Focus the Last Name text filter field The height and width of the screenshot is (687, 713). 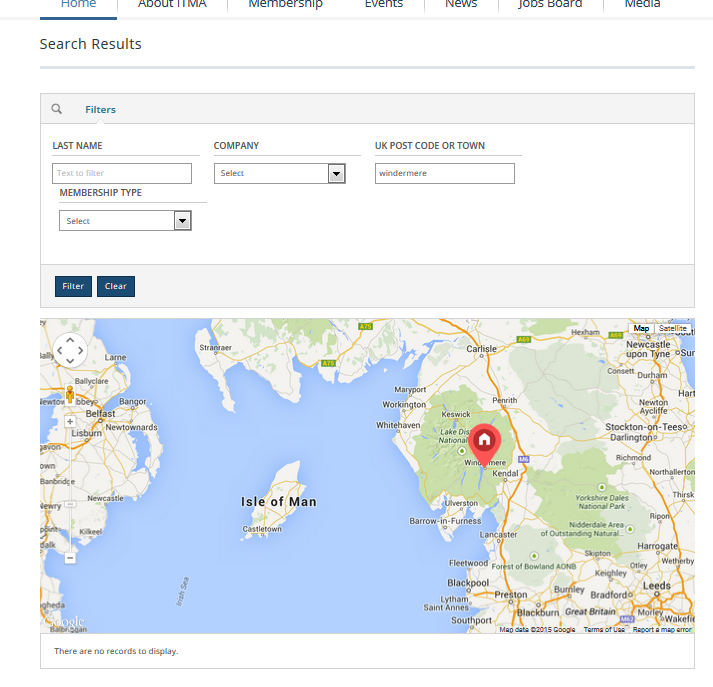point(122,173)
